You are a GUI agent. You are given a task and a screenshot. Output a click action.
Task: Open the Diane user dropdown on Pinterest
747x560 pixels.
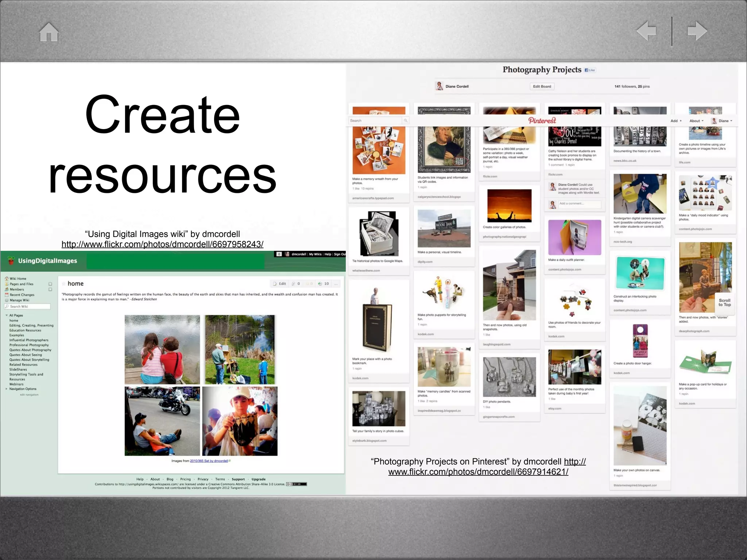pos(722,121)
